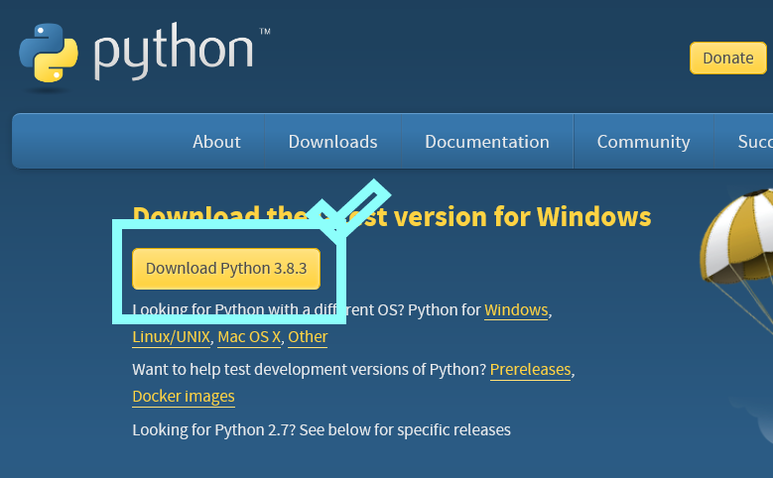Open the Documentation menu
The height and width of the screenshot is (478, 773).
coord(487,142)
